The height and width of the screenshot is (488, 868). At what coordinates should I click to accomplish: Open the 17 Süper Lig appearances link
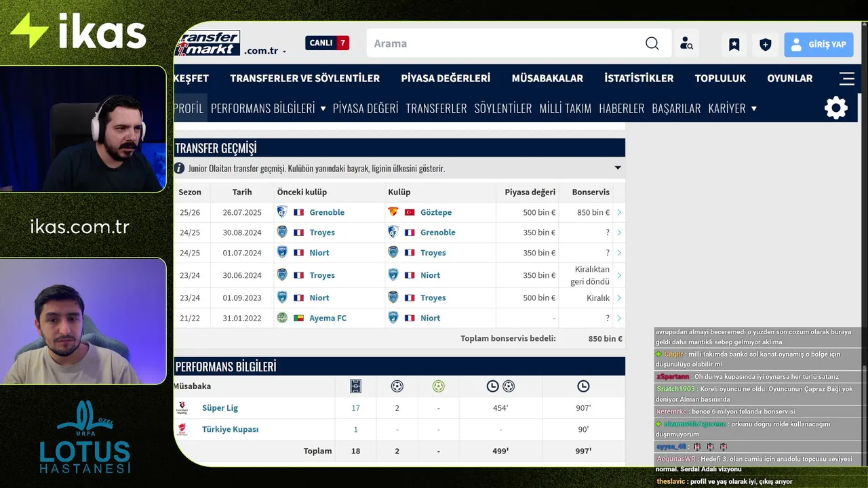tap(355, 408)
